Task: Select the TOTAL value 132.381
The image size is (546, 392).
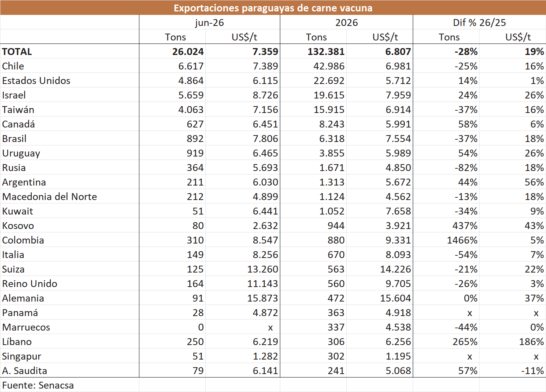Action: (x=326, y=52)
